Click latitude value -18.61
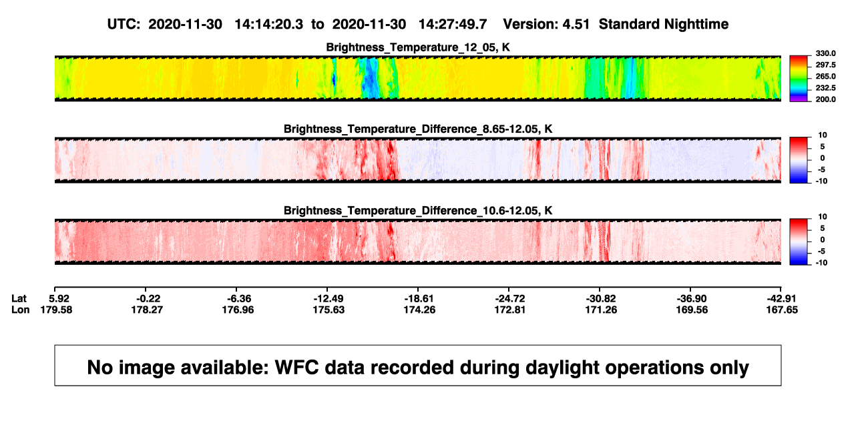 [418, 298]
